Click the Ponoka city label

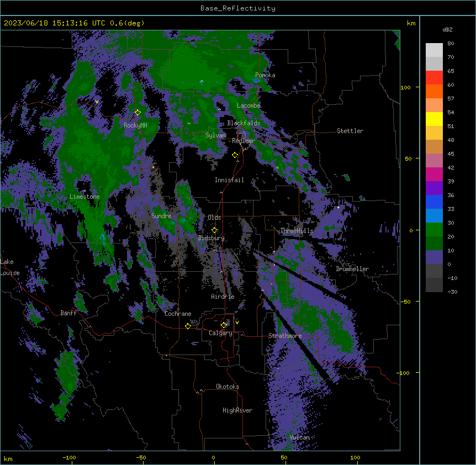[265, 75]
